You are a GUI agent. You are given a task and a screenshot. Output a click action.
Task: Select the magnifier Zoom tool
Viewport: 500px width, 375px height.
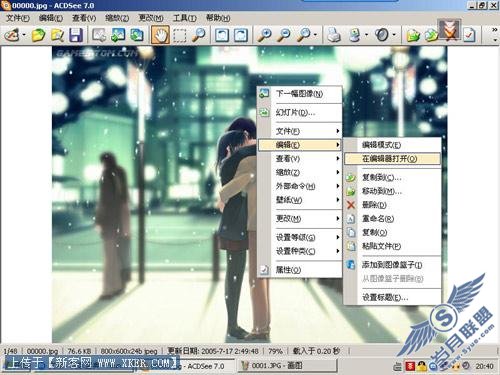(199, 35)
